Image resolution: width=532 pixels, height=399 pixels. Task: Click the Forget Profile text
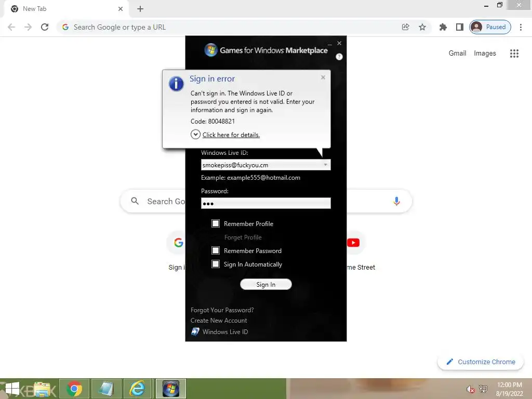pos(243,237)
